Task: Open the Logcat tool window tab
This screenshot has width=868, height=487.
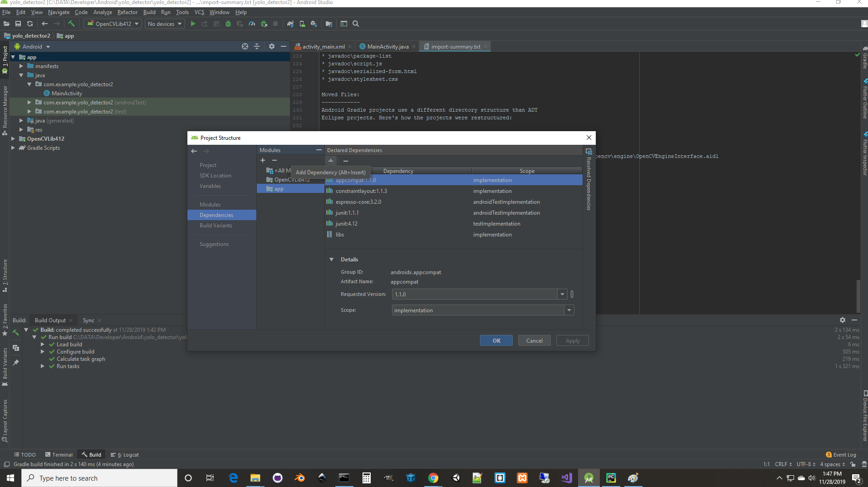Action: 125,455
